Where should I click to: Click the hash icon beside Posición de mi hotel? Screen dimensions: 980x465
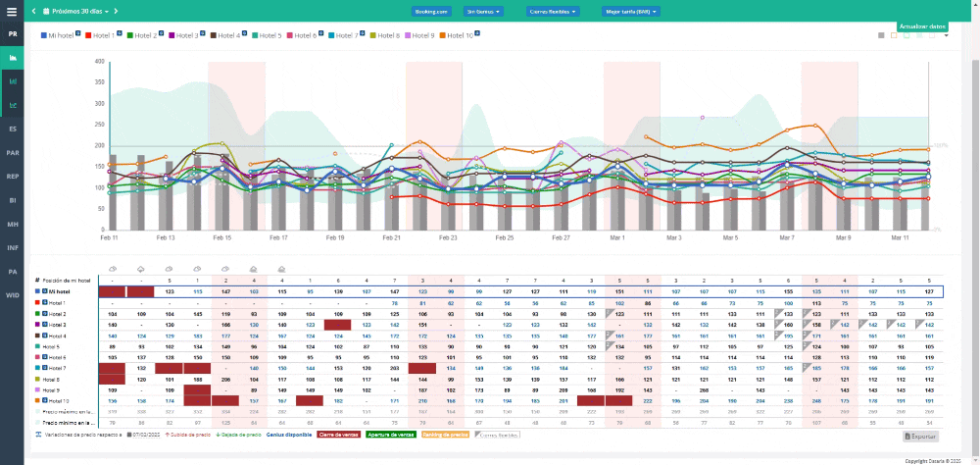click(37, 281)
